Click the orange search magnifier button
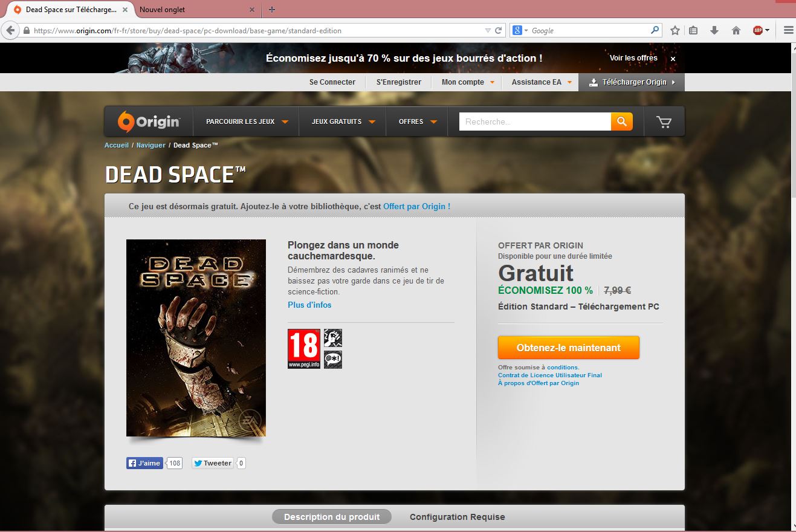796x532 pixels. (x=621, y=122)
